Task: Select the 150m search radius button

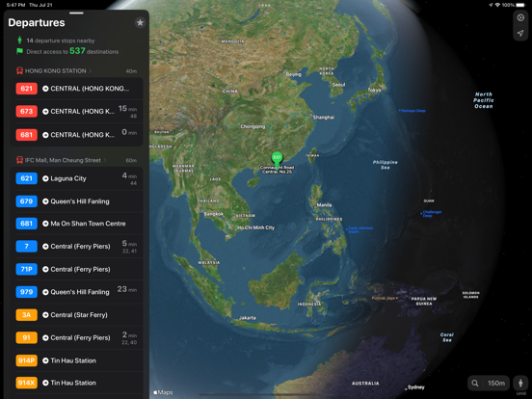Action: click(x=496, y=383)
